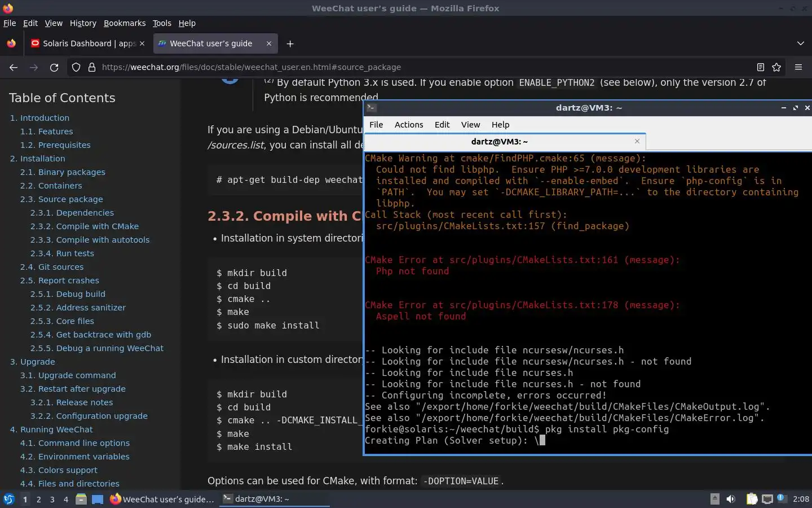
Task: Open the terminal View menu
Action: 470,125
